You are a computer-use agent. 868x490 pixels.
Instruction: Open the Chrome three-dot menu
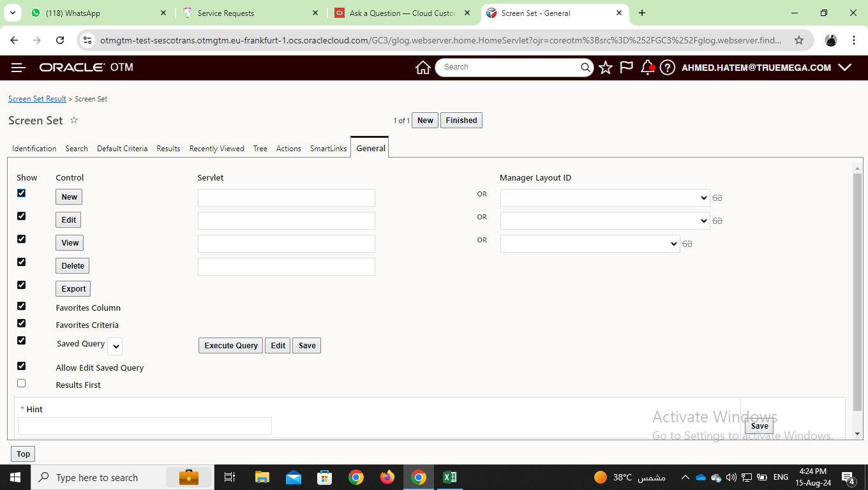pos(854,40)
